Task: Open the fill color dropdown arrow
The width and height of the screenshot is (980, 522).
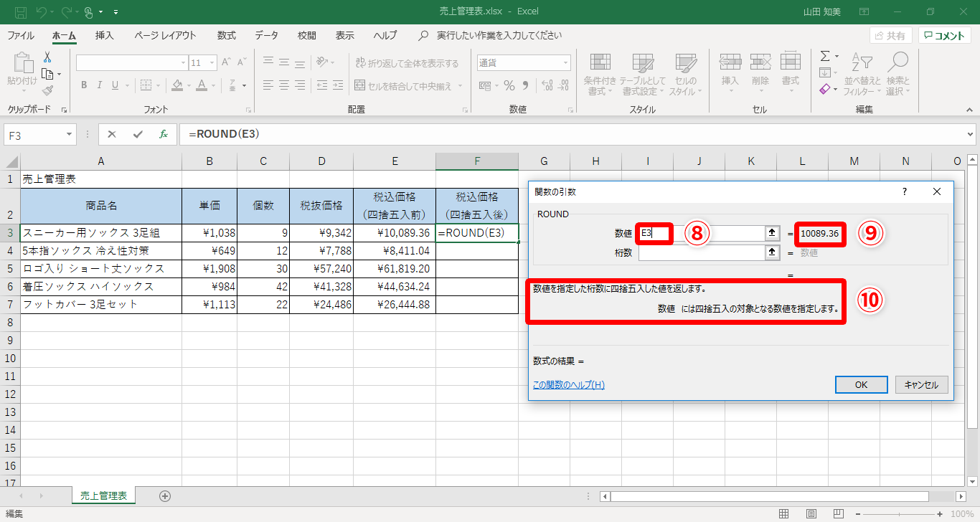Action: (189, 86)
